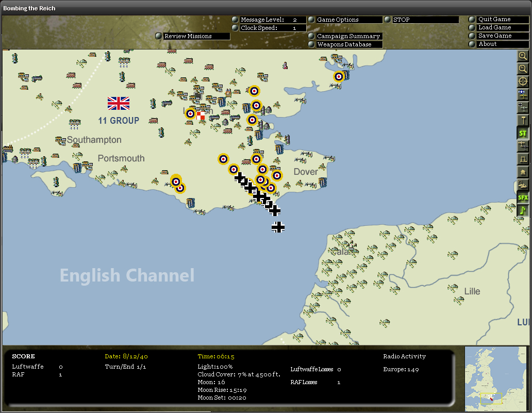Select the RAF roundel on the northeast coast

339,77
